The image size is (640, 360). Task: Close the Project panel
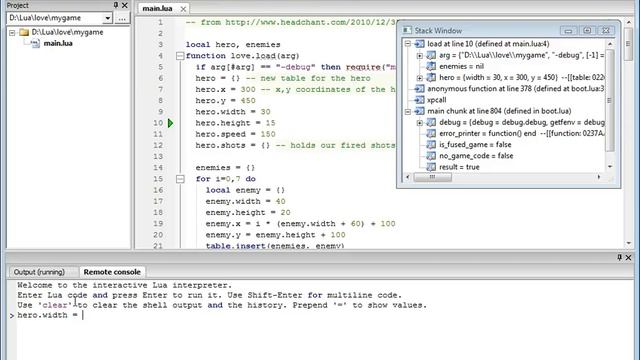coord(124,5)
